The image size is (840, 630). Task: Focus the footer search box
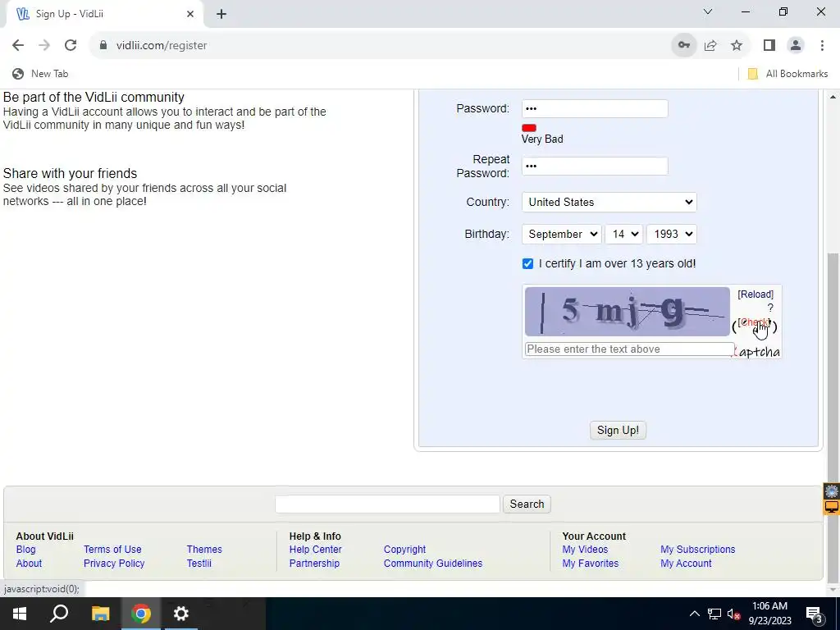click(x=387, y=504)
